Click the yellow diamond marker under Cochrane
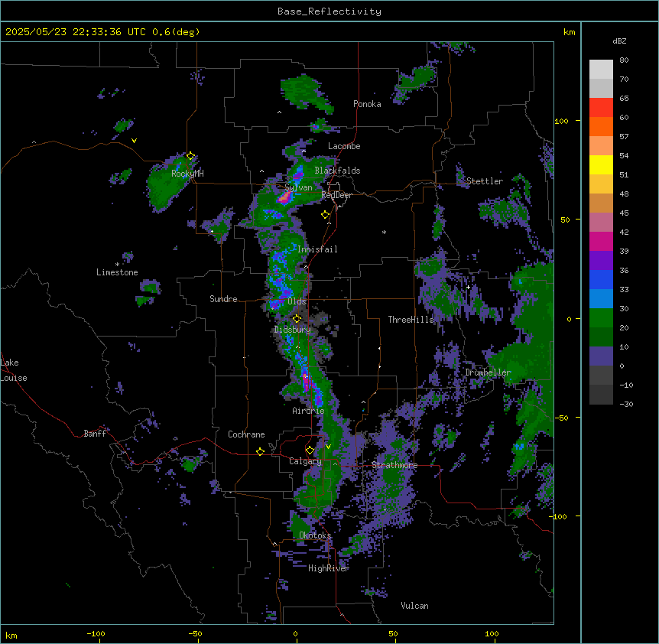Viewport: 659px width, 644px height. point(260,451)
